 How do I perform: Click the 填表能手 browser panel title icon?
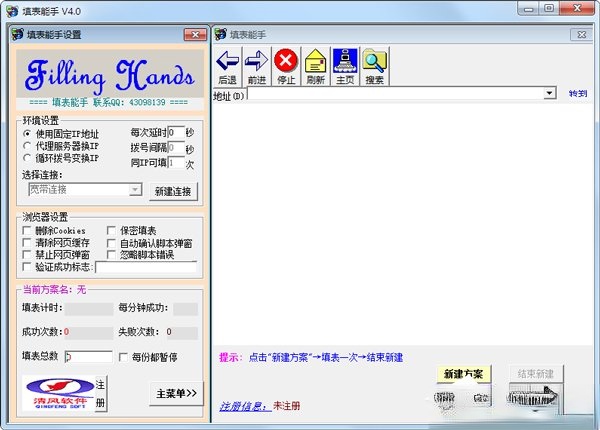220,34
